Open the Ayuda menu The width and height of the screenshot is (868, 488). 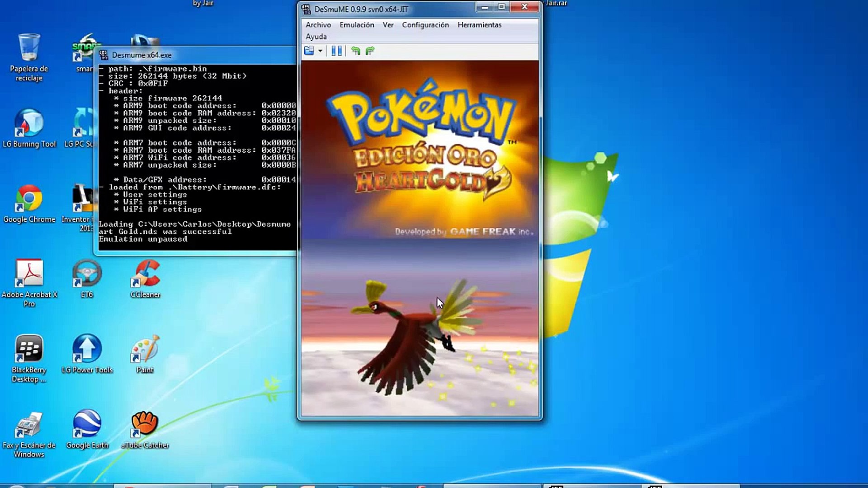click(316, 36)
